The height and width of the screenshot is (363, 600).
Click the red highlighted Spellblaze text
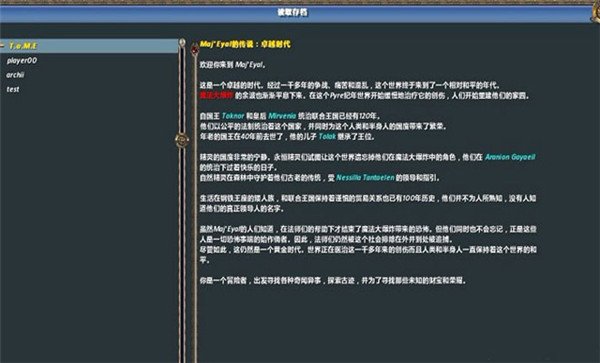[216, 95]
